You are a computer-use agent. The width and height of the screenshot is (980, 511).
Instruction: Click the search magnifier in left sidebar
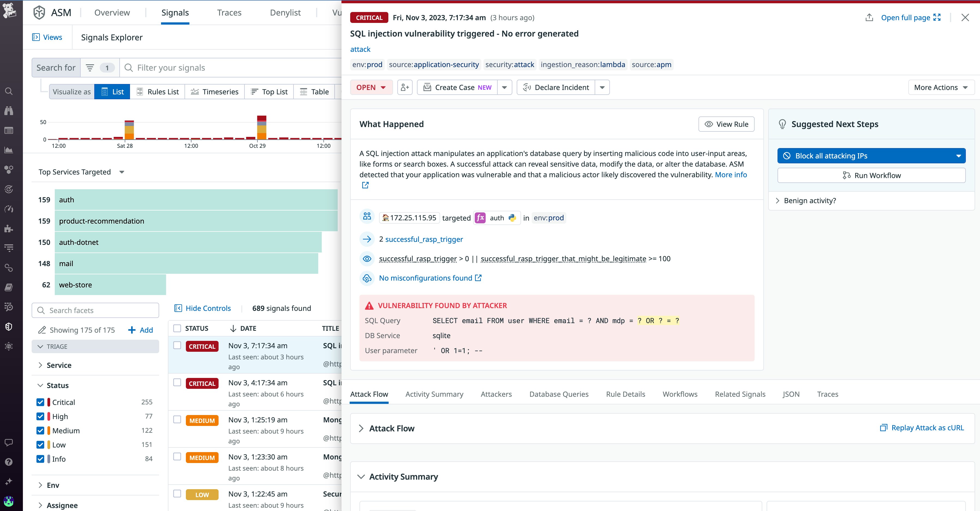point(9,91)
